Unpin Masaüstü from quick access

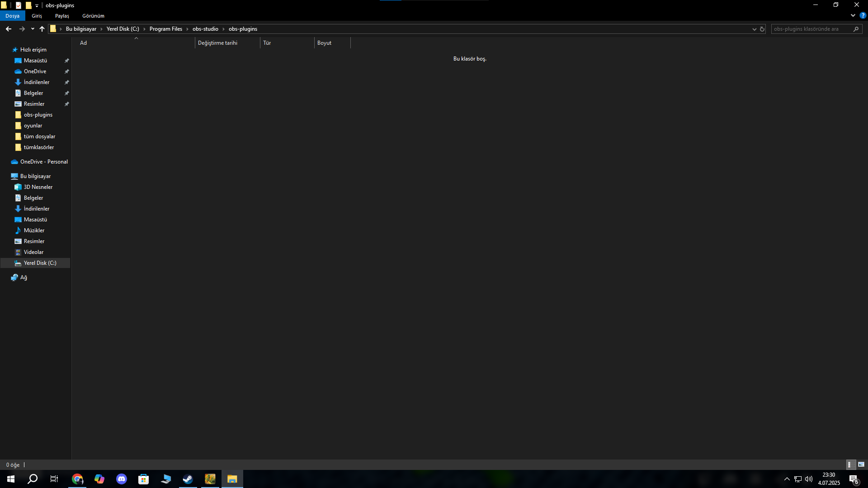pos(66,61)
